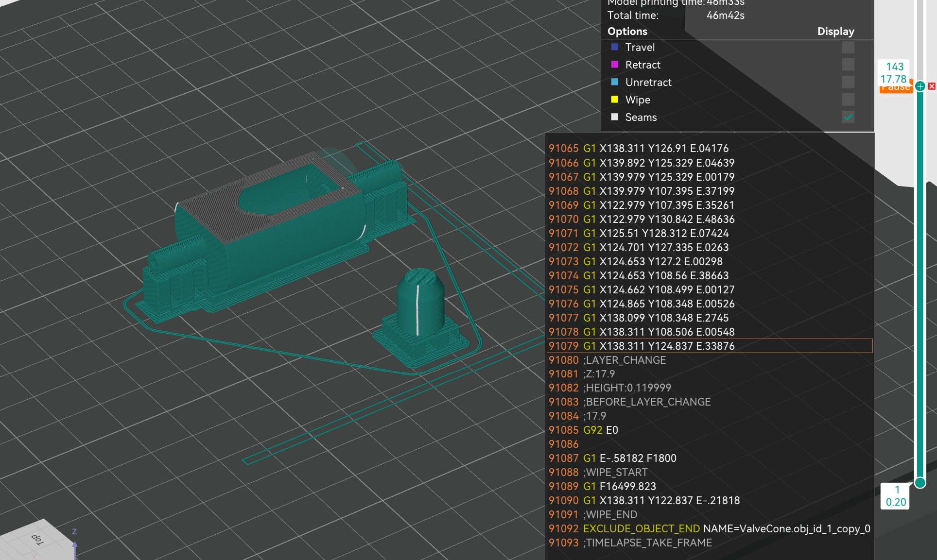This screenshot has height=560, width=937.
Task: Click the blue Travel color swatch
Action: point(615,47)
